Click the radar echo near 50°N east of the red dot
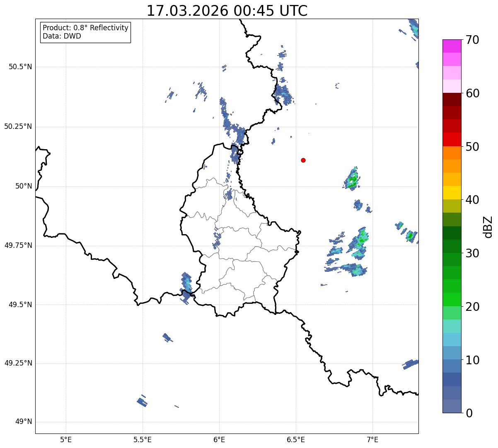The width and height of the screenshot is (498, 448). pyautogui.click(x=352, y=179)
